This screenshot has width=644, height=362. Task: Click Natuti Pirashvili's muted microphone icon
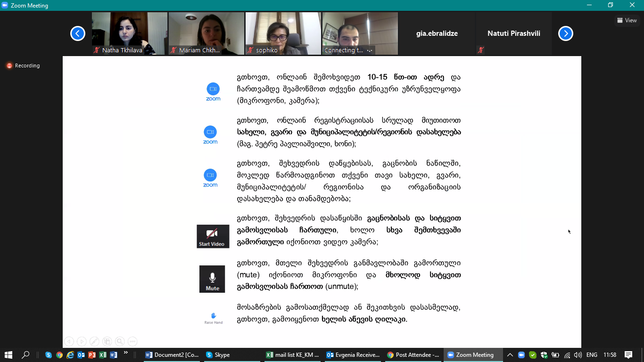480,50
